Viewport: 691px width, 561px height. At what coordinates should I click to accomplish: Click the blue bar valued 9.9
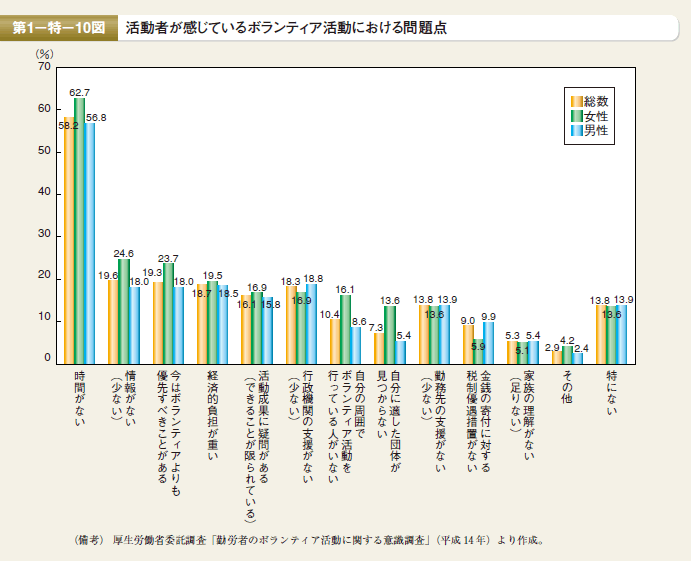click(x=488, y=343)
